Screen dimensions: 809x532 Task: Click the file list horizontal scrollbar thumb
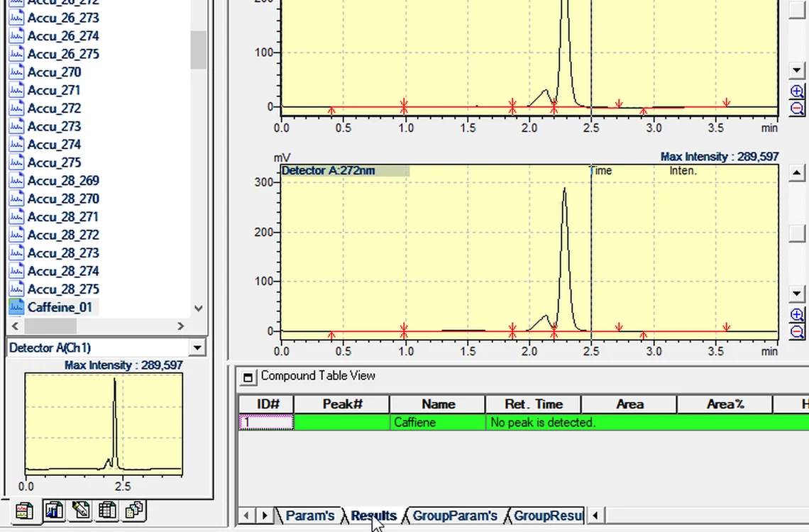tap(50, 326)
